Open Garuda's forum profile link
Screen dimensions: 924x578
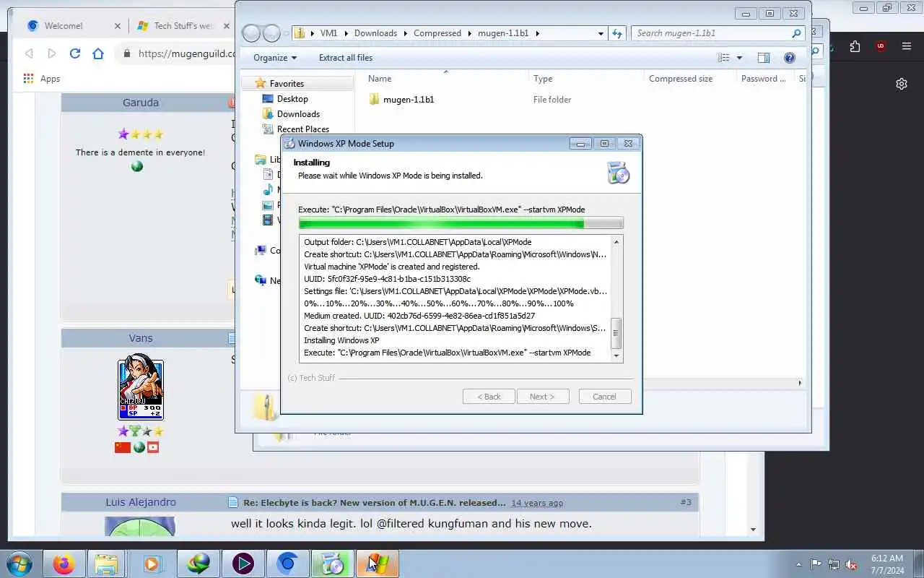click(141, 103)
